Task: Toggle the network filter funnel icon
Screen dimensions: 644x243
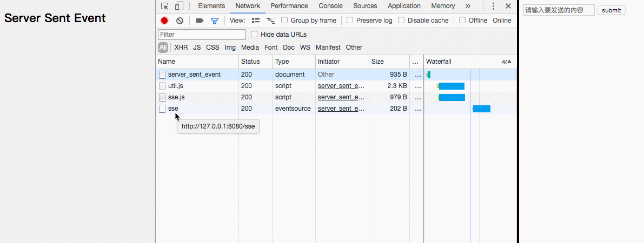Action: pos(215,21)
